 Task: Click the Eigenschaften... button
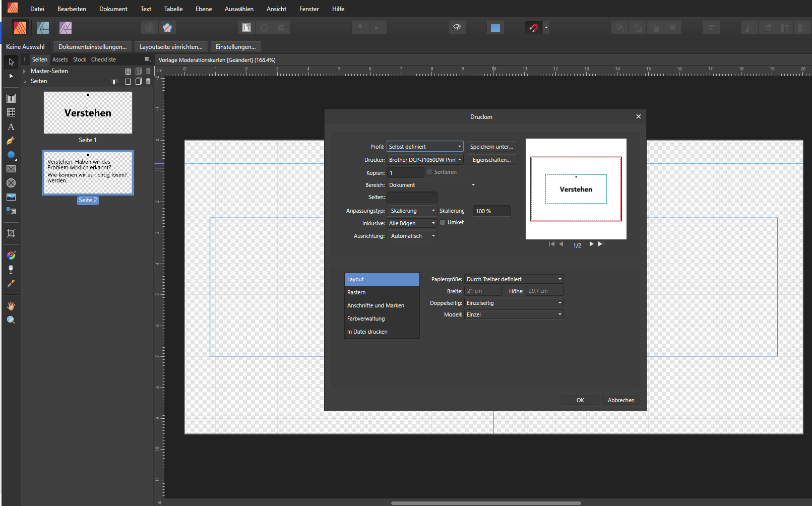(491, 160)
